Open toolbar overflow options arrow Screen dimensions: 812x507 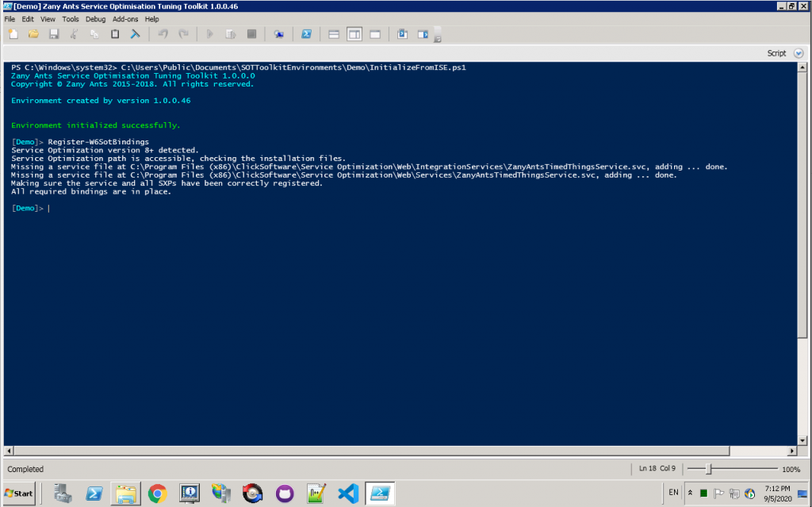point(438,38)
